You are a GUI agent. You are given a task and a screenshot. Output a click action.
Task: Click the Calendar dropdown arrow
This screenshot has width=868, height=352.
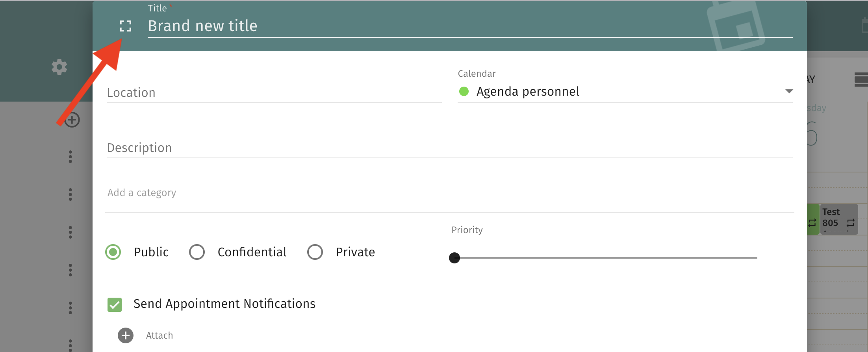[x=789, y=91]
